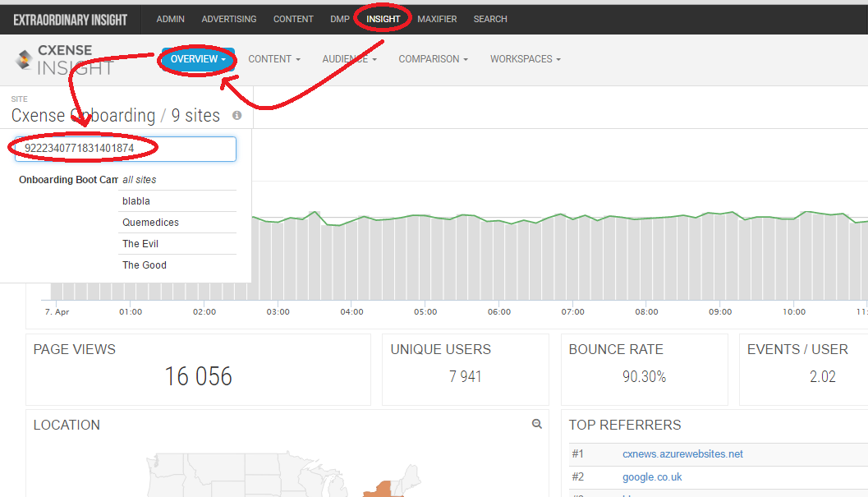
Task: Select the Maxifier menu item
Action: pos(437,19)
